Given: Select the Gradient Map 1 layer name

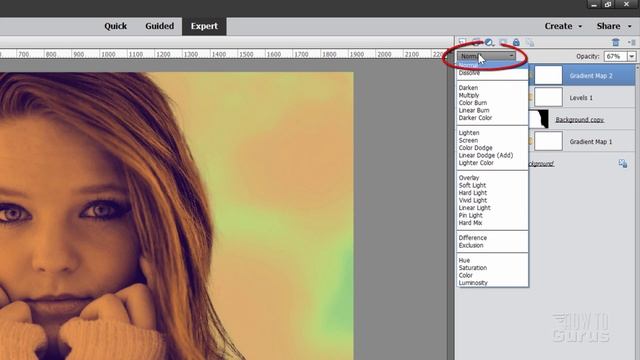Looking at the screenshot, I should coord(591,142).
